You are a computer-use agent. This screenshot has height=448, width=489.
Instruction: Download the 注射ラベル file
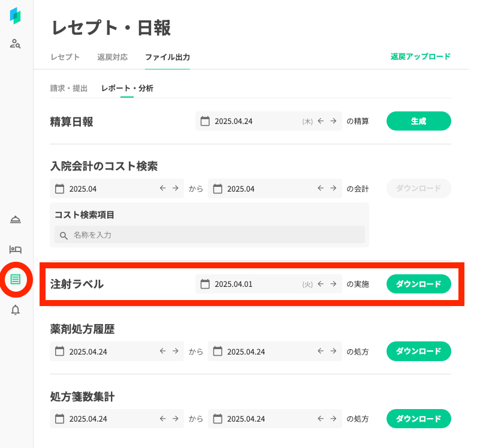click(x=418, y=284)
